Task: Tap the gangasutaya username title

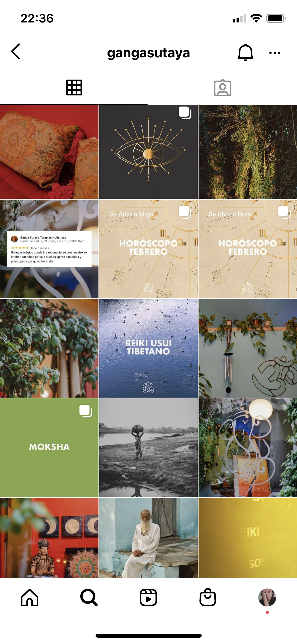Action: pos(148,53)
